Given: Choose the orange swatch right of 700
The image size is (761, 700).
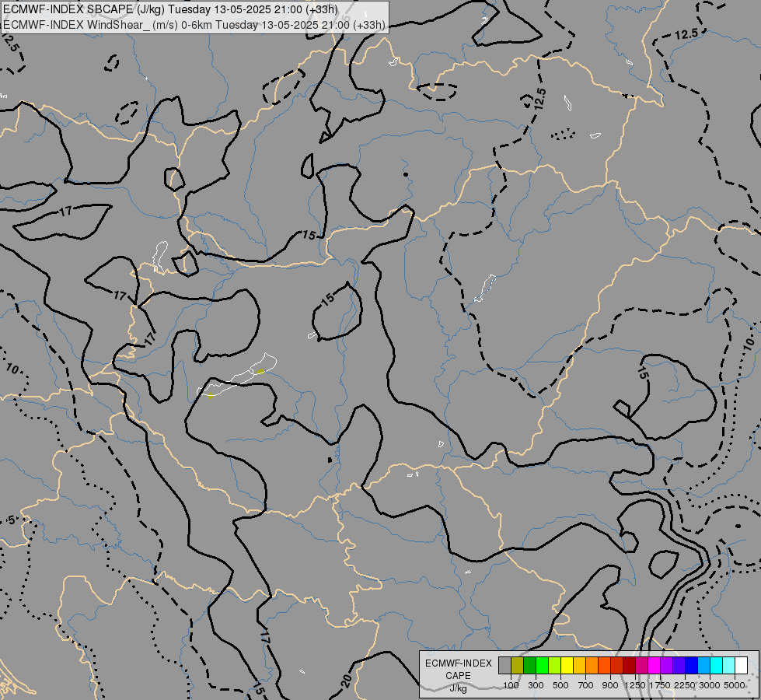Looking at the screenshot, I should pos(592,666).
